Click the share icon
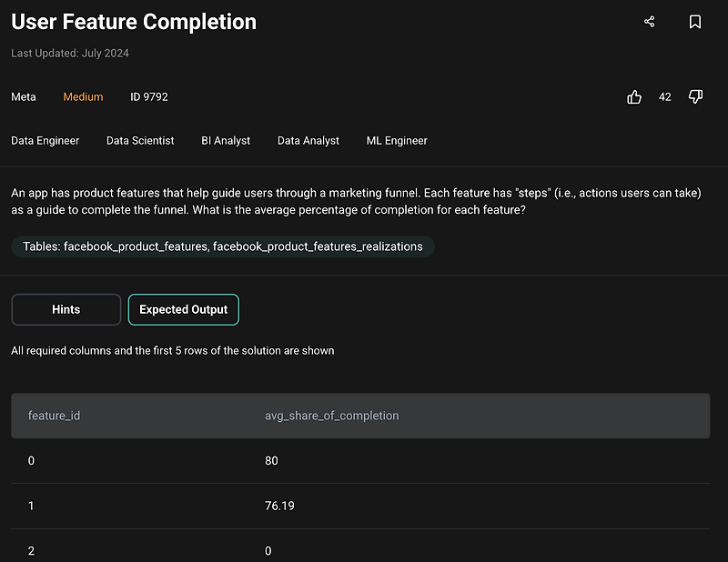Screen dimensions: 728x562 tap(649, 21)
